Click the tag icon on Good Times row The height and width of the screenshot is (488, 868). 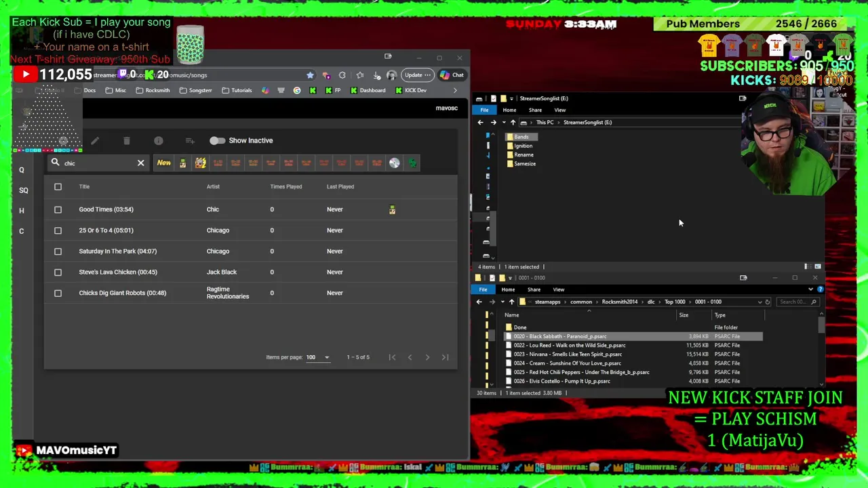tap(392, 210)
